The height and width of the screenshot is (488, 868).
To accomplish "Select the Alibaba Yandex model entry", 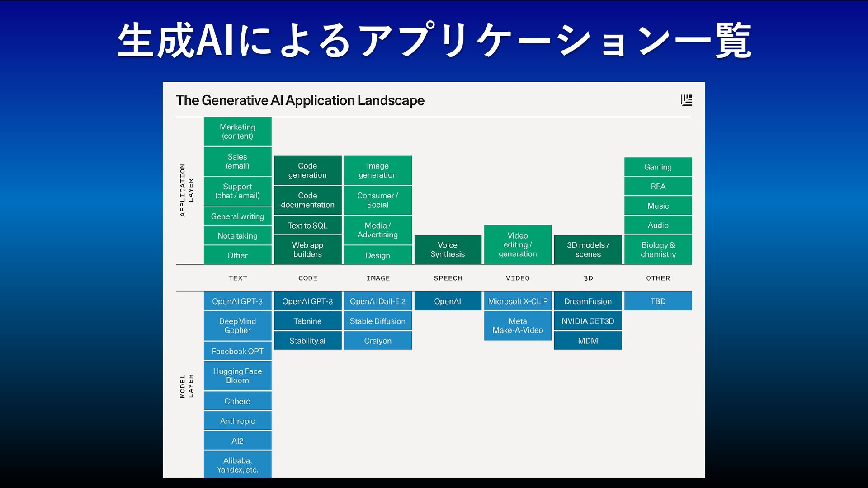I will (x=238, y=464).
